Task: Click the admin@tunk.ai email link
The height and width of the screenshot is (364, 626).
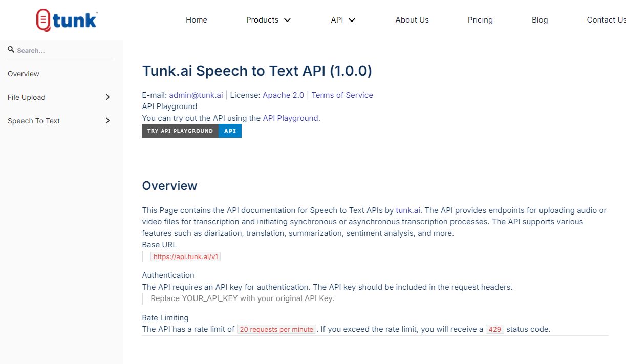Action: click(x=196, y=95)
